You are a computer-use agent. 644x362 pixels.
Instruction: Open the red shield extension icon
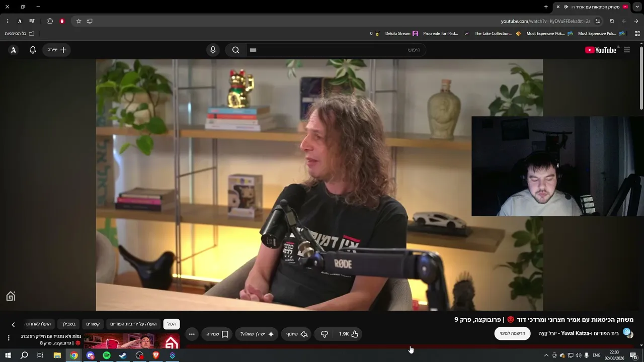(62, 21)
